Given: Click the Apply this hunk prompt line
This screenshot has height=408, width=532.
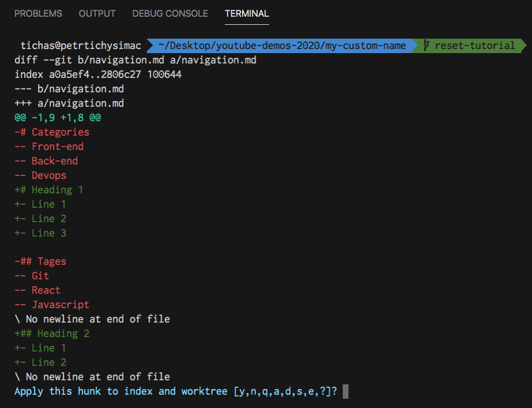Looking at the screenshot, I should pos(173,391).
